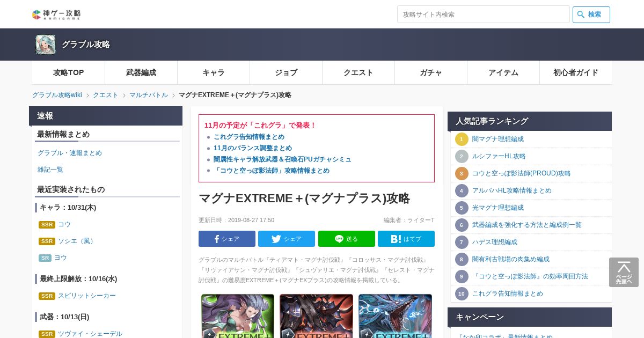Click the gold number 1 ranking badge
Viewport: 644px width, 338px height.
point(462,139)
